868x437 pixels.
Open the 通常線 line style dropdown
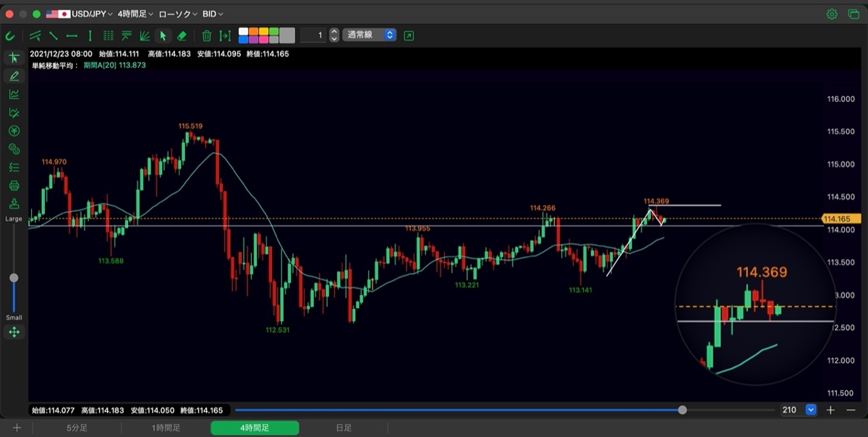click(370, 35)
